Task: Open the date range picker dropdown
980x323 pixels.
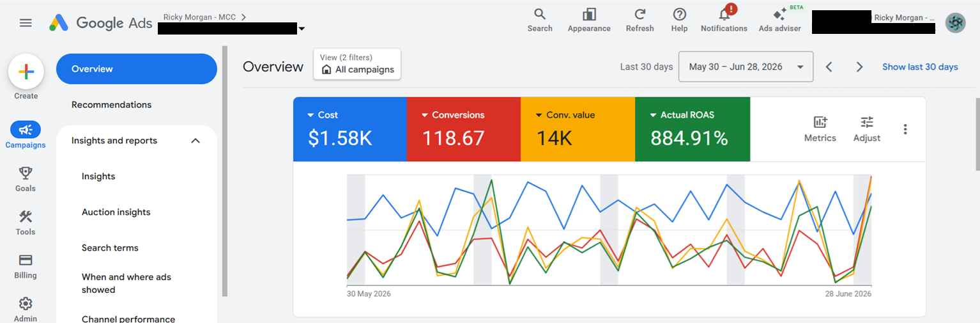Action: coord(746,67)
